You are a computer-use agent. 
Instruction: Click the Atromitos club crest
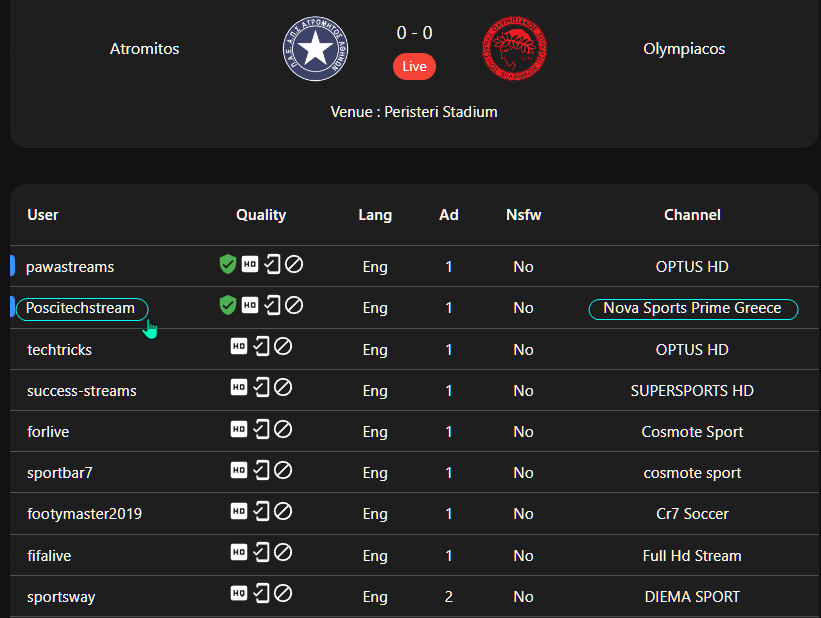tap(315, 49)
